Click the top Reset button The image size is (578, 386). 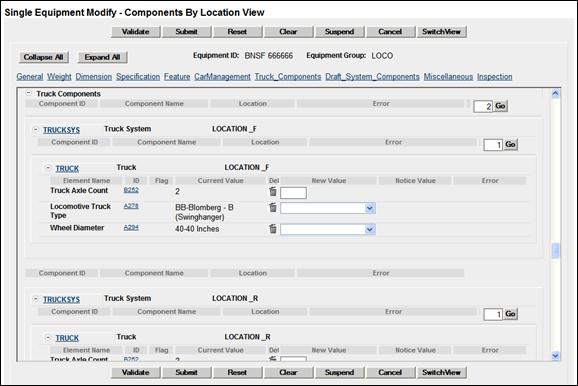237,32
